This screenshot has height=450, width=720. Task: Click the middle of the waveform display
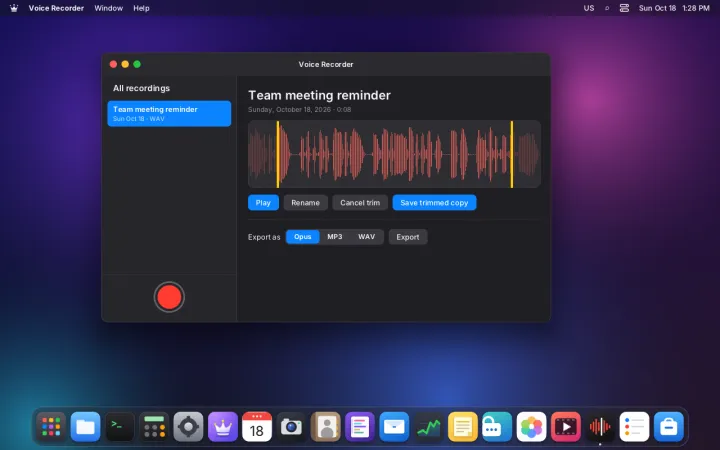pos(394,154)
